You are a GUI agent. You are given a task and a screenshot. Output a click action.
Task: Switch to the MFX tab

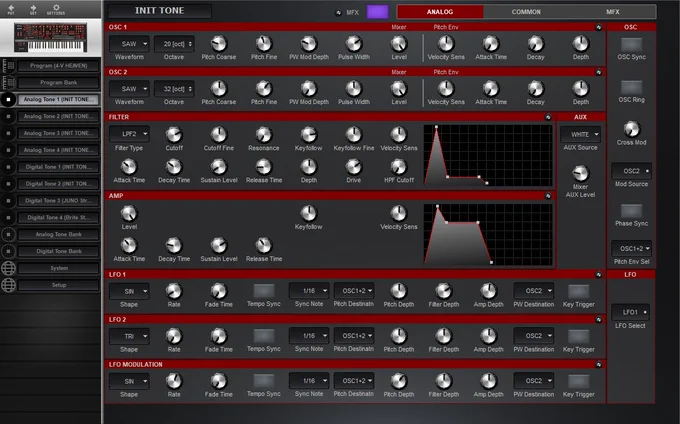[613, 12]
